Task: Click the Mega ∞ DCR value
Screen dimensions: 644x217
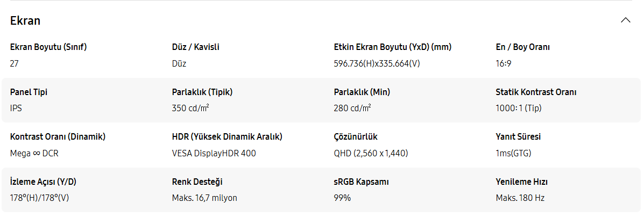Action: tap(34, 153)
